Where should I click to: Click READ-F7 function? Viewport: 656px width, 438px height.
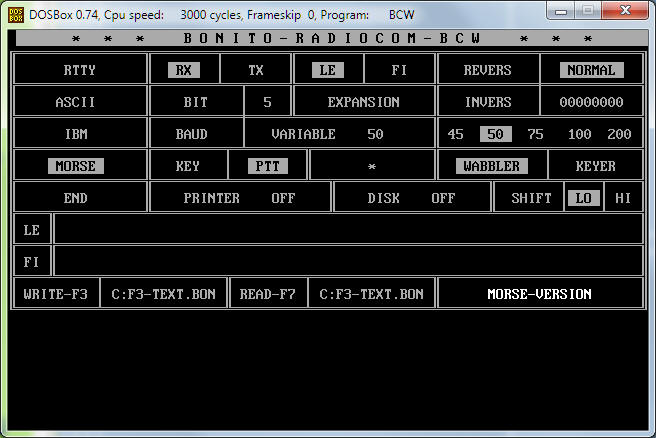pos(268,294)
